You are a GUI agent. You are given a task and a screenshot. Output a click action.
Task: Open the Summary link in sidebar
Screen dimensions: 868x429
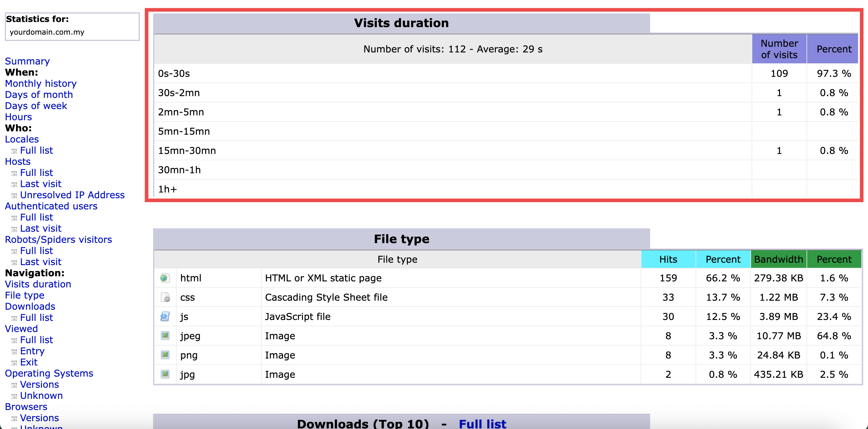(x=27, y=61)
